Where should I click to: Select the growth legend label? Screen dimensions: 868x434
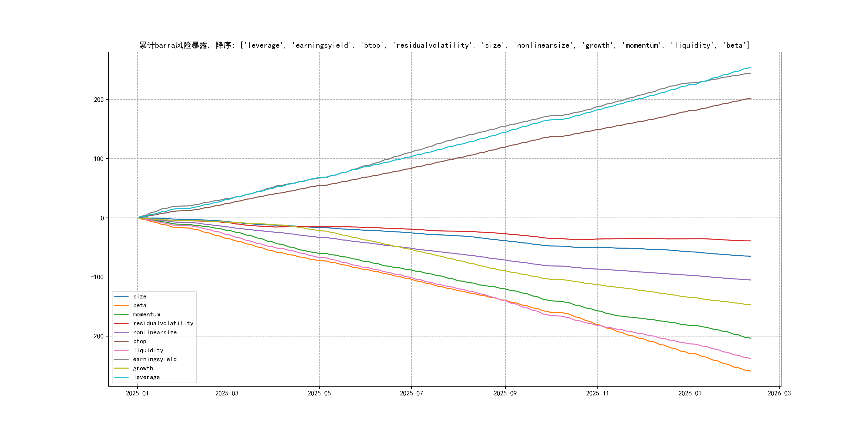point(143,368)
